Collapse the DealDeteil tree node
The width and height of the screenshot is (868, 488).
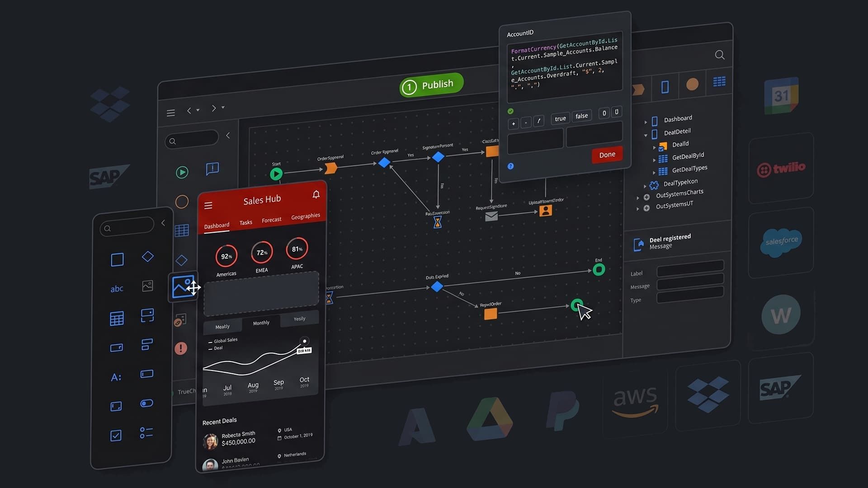(x=646, y=135)
